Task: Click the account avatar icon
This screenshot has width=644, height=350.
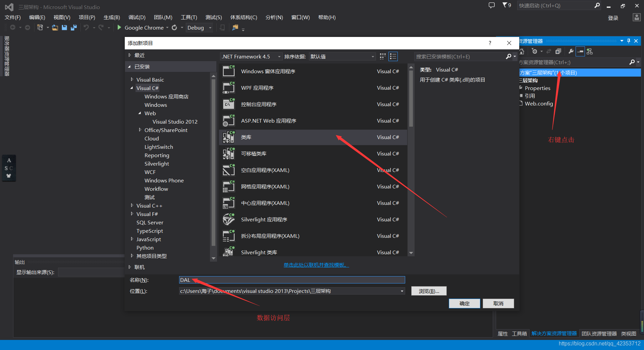Action: 637,17
